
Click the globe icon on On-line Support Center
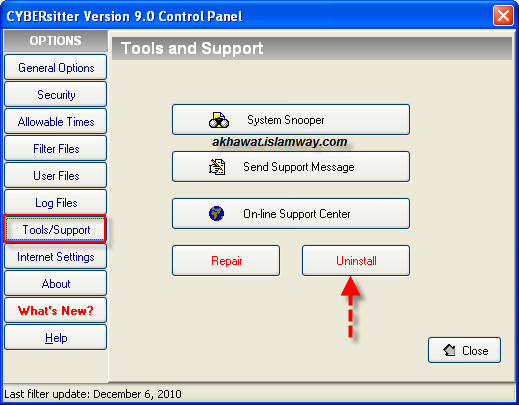216,214
